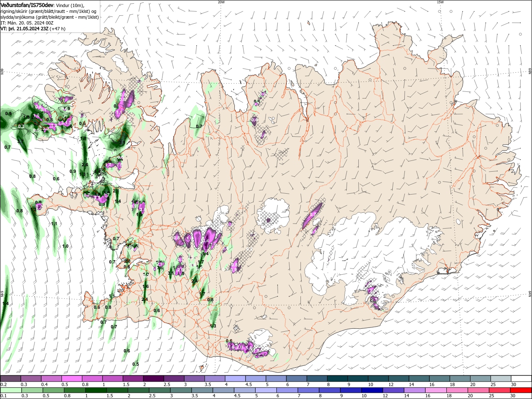Select the "Vindur (10m)" header text
The width and height of the screenshot is (532, 399).
(x=69, y=5)
